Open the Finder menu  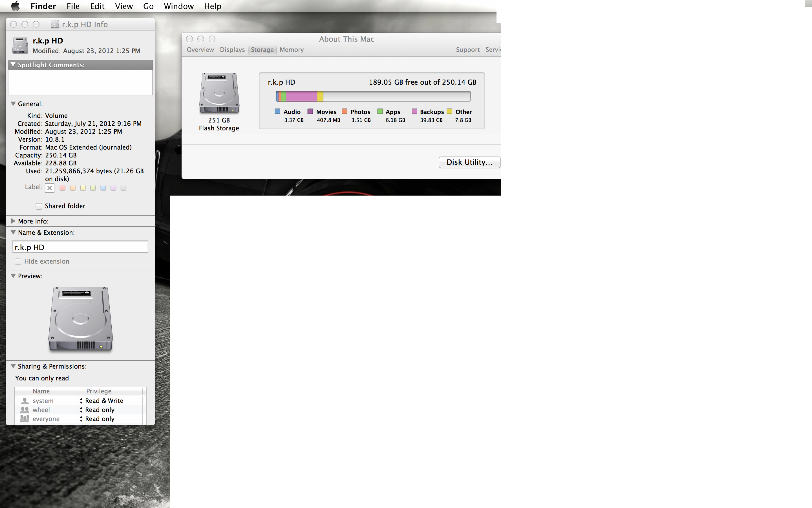43,6
